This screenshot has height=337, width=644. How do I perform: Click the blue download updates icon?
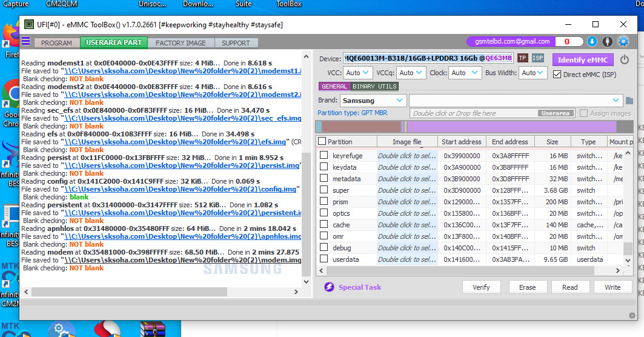[x=592, y=42]
